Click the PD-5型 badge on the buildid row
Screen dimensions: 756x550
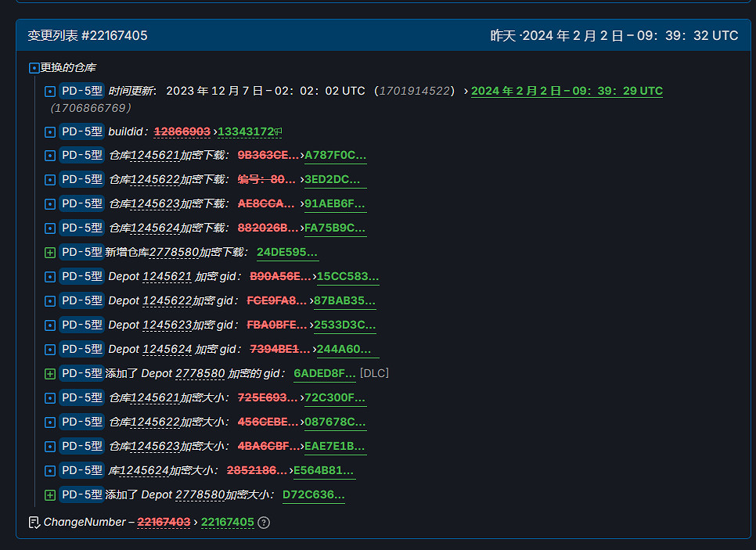coord(82,131)
